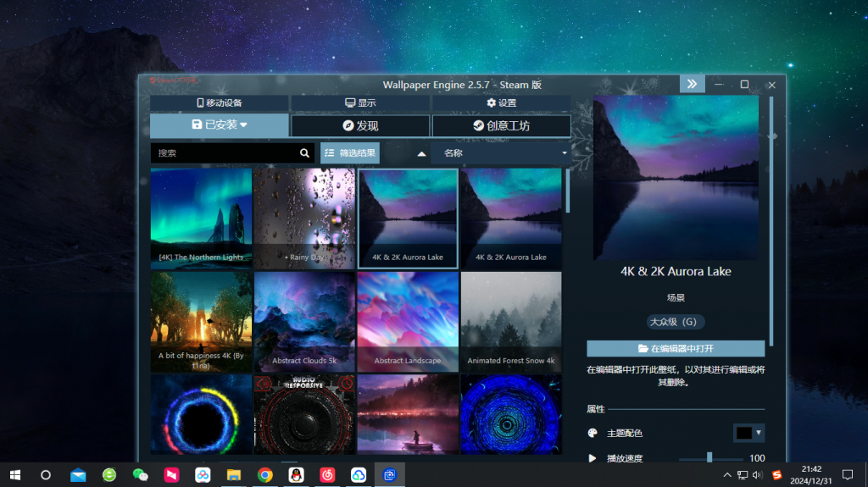Screen dimensions: 868x487
Task: Click the Wallpaper Engine taskbar icon
Action: pyautogui.click(x=390, y=475)
